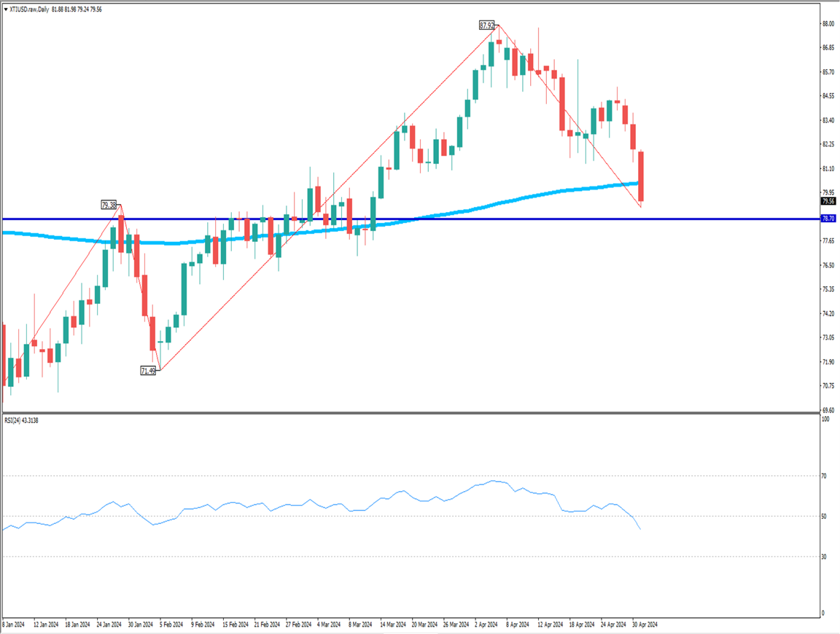Viewport: 840px width, 634px height.
Task: Click the black 79.56 current price tag
Action: tap(828, 201)
